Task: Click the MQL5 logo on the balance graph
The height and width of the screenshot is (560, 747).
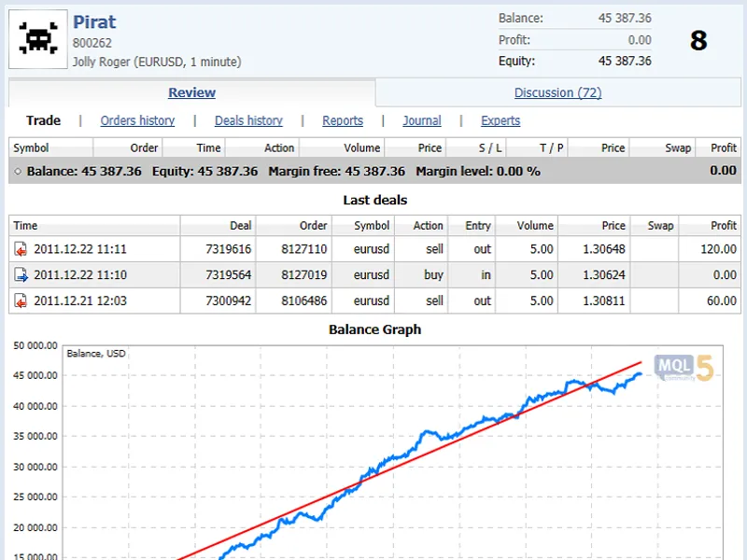Action: coord(684,368)
